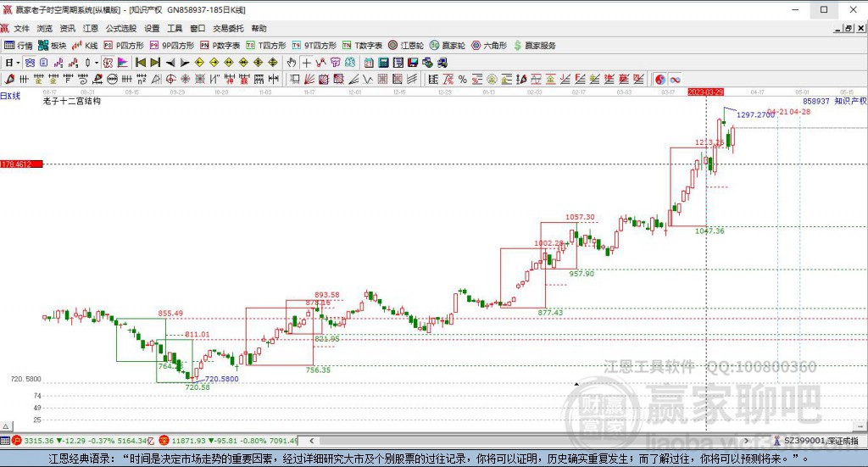Click the 858937 知识产权 code label
The height and width of the screenshot is (467, 868).
pyautogui.click(x=835, y=101)
